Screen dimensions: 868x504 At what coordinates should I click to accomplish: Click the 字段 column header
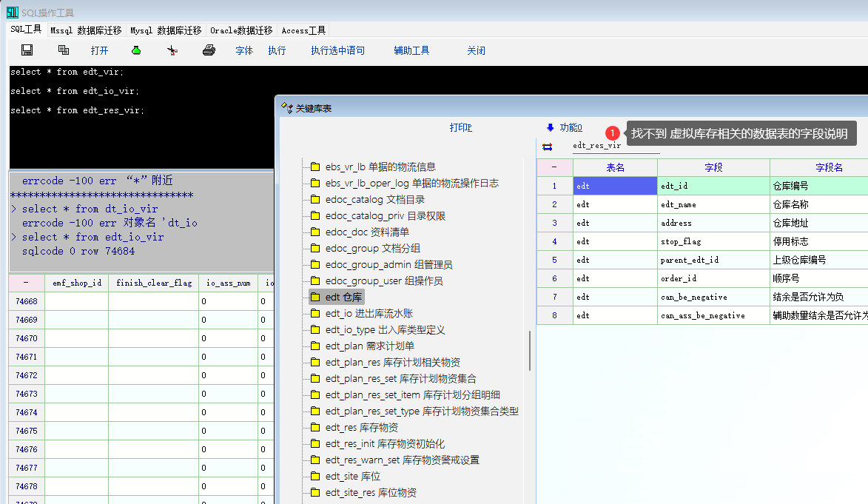click(x=713, y=167)
